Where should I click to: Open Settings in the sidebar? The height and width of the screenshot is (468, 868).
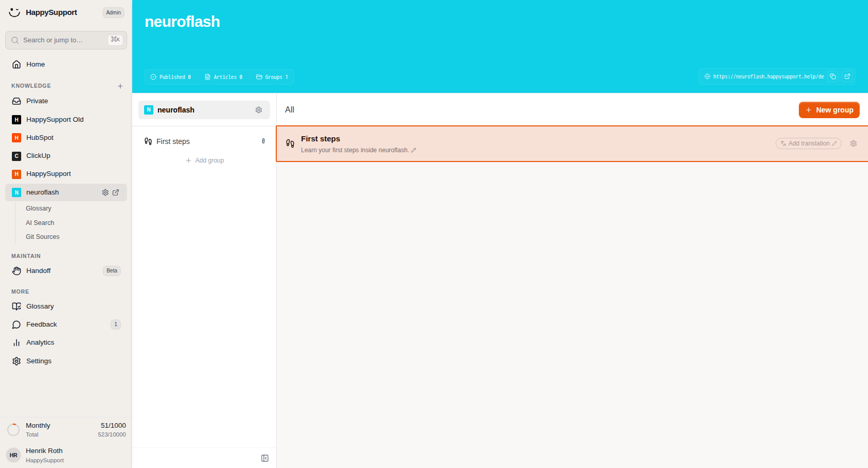click(66, 361)
